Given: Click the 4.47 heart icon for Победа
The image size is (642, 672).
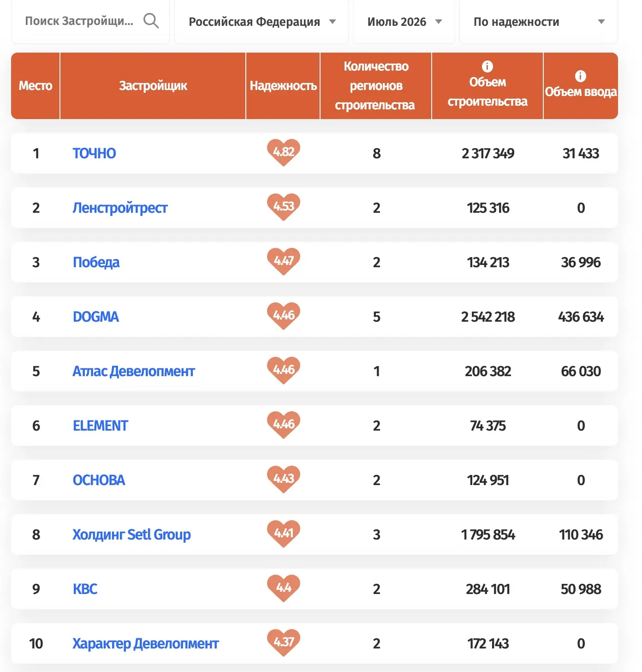Looking at the screenshot, I should pyautogui.click(x=284, y=261).
